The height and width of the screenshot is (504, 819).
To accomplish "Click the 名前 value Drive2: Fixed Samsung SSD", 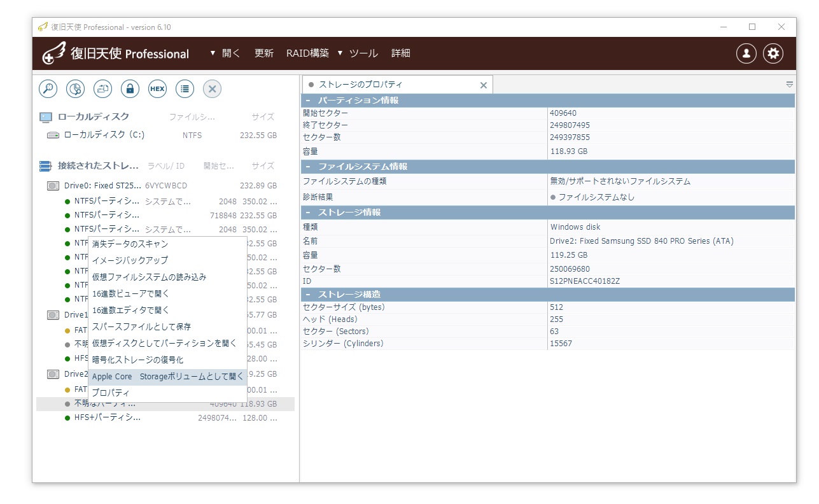I will point(641,241).
